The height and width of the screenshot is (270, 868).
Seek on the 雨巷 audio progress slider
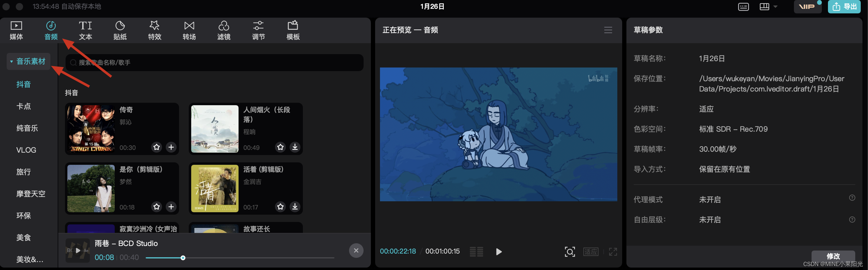pos(240,258)
